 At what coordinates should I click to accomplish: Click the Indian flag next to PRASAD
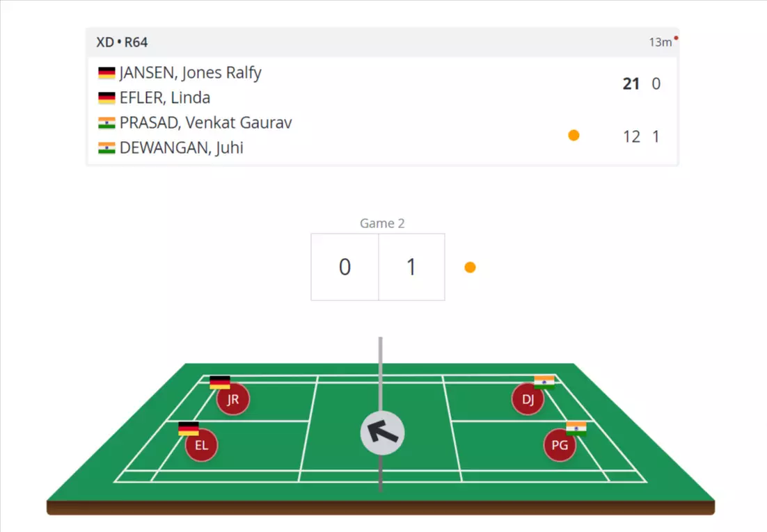pyautogui.click(x=106, y=123)
